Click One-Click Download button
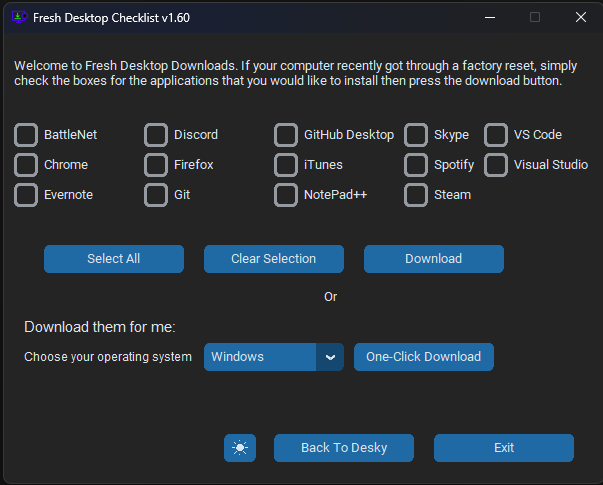 point(423,357)
